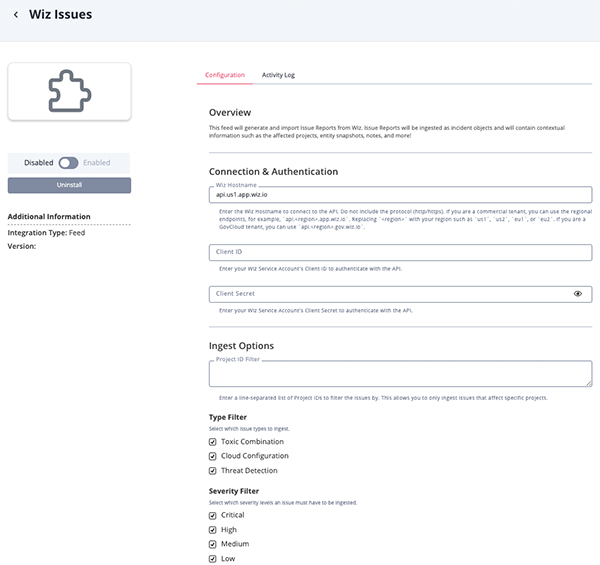Image resolution: width=600 pixels, height=565 pixels.
Task: Click the puzzle piece integration icon
Action: tap(69, 91)
